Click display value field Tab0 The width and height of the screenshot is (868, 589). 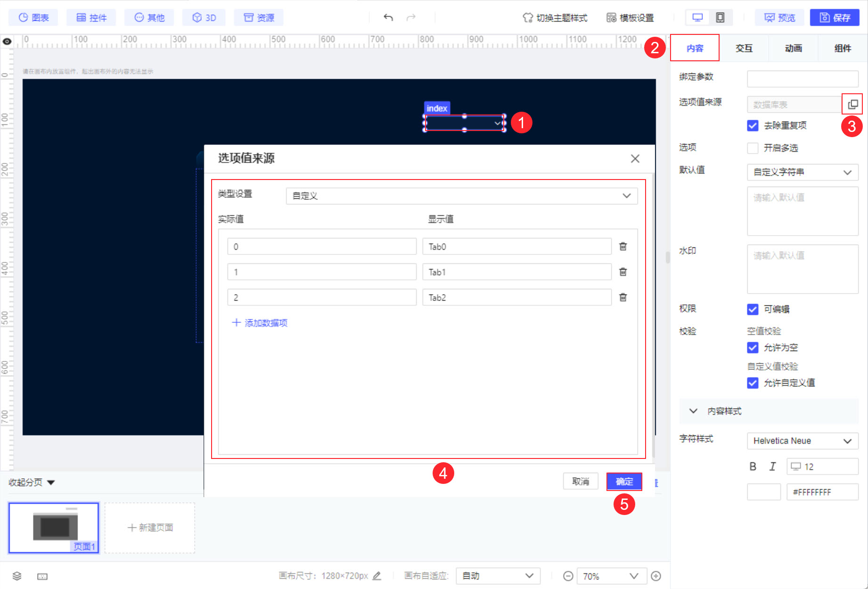[x=517, y=246]
